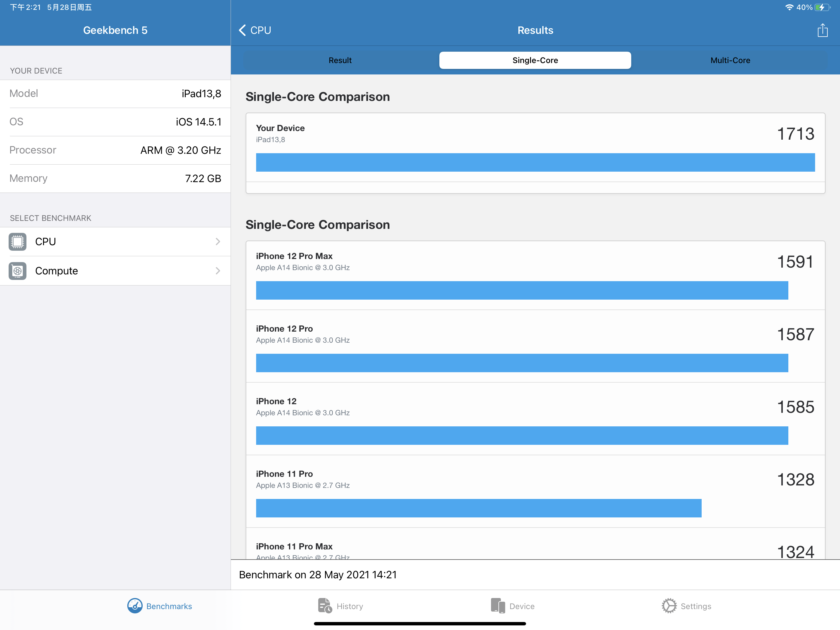Tap the score 1591
The width and height of the screenshot is (840, 630).
[x=795, y=262]
